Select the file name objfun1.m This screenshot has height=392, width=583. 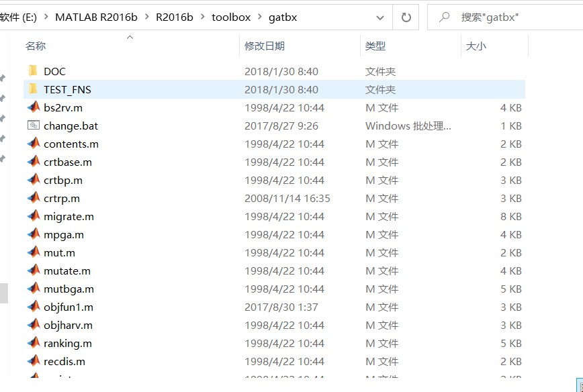coord(69,307)
